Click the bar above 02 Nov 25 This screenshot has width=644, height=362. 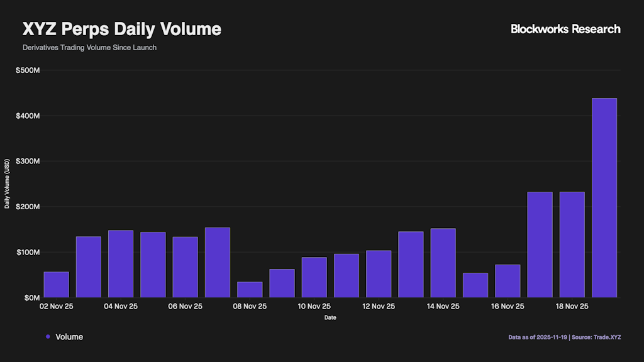tap(56, 284)
